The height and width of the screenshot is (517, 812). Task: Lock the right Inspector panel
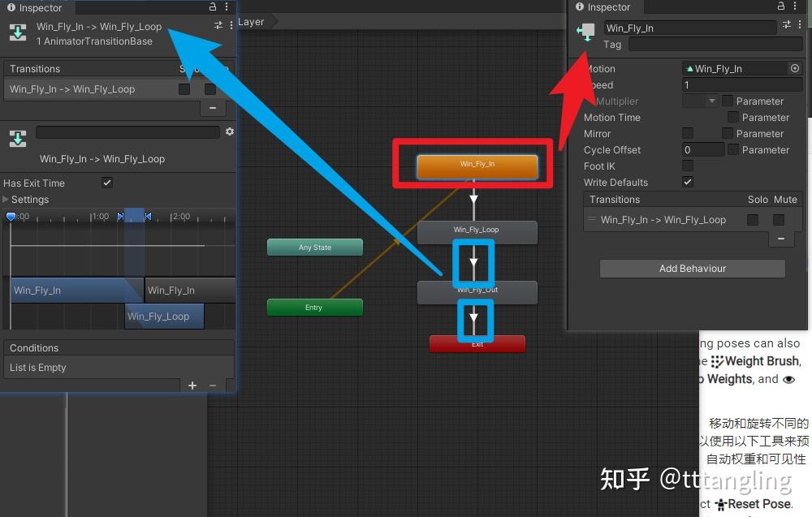(x=781, y=6)
